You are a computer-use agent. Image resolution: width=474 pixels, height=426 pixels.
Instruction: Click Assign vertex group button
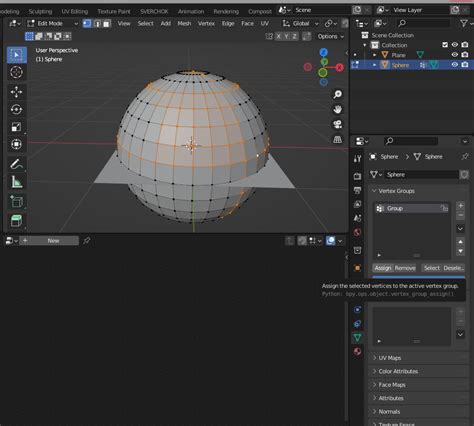click(383, 268)
